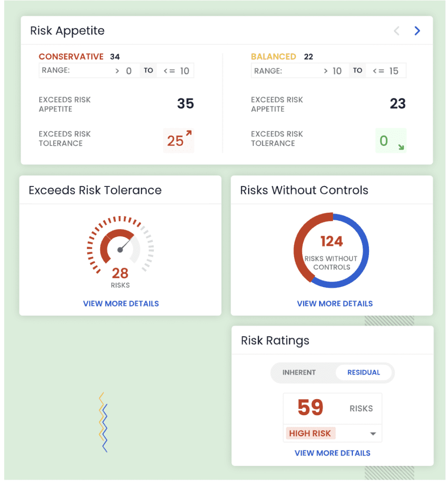The height and width of the screenshot is (482, 448).
Task: Select the Inherent tab in Risk Ratings
Action: (x=299, y=372)
